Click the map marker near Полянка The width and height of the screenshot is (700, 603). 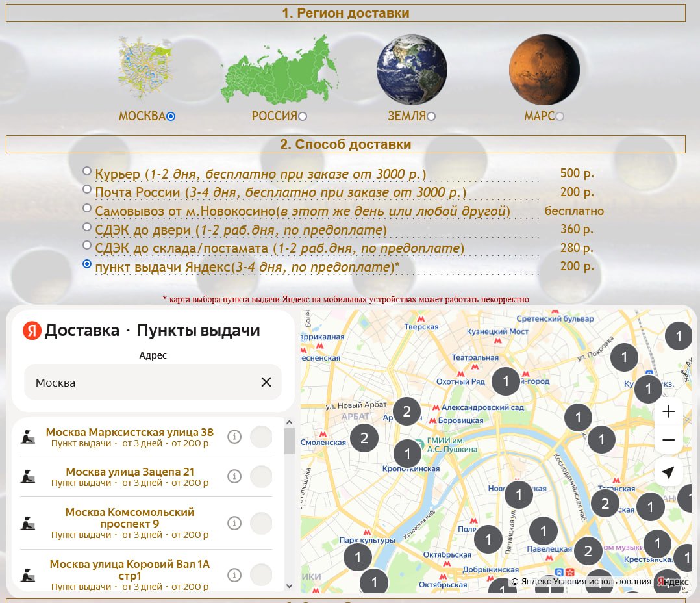pyautogui.click(x=488, y=539)
